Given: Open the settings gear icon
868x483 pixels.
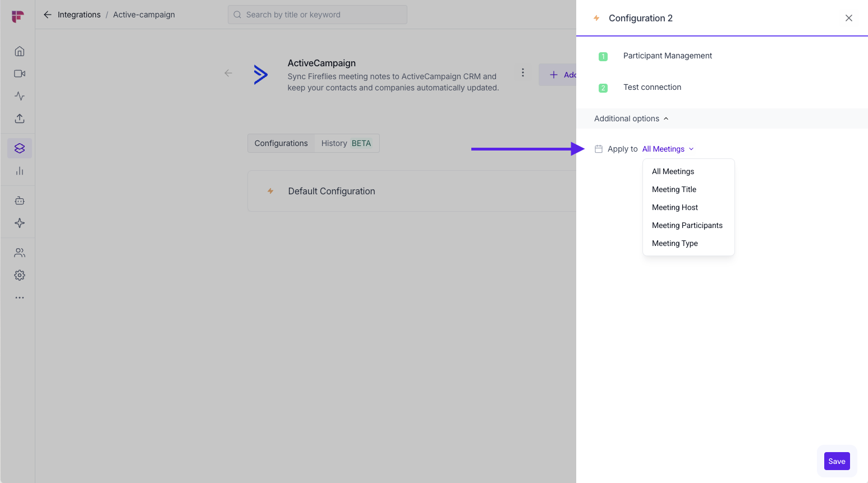Looking at the screenshot, I should (20, 275).
